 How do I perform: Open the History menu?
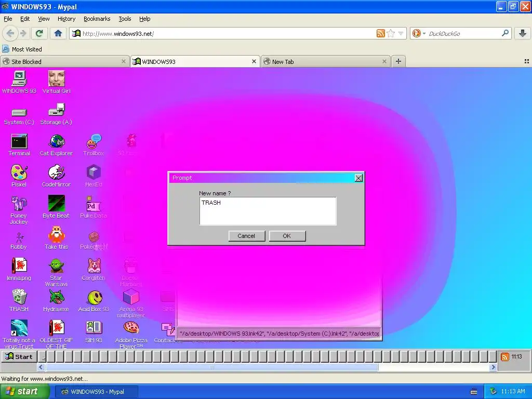[66, 19]
